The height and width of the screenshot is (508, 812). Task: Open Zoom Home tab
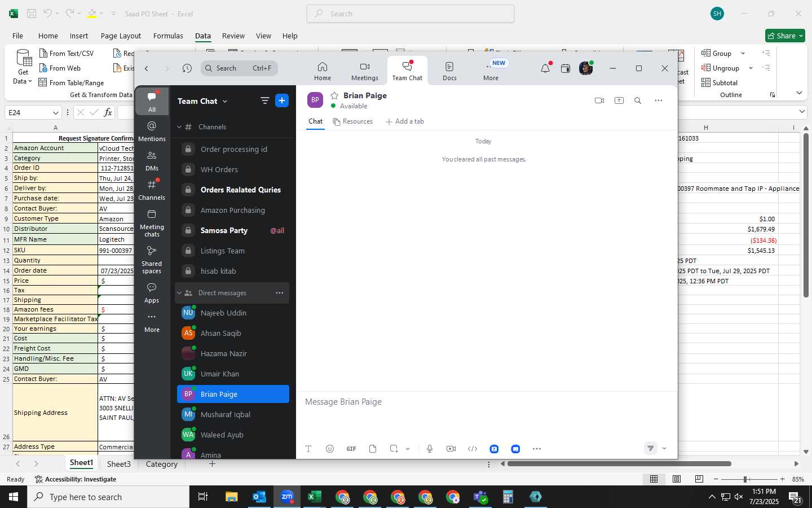point(323,71)
